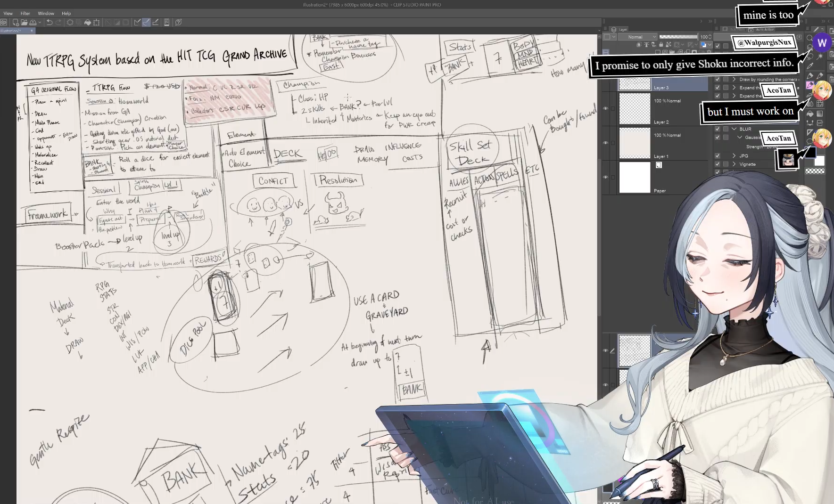Open the CLIP STUDIO support question icon
The image size is (834, 504).
(x=179, y=22)
